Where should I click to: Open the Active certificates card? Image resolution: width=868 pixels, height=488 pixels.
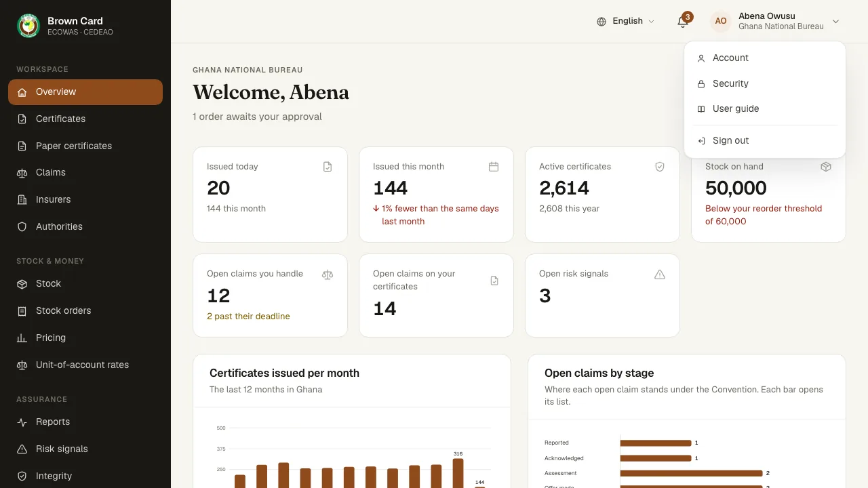tap(602, 195)
